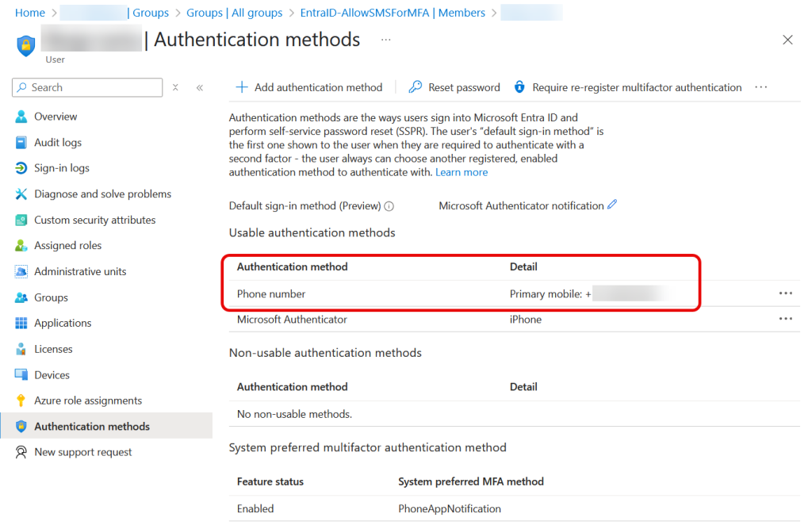Click the info icon next to Default sign-in method
The image size is (812, 529).
pyautogui.click(x=389, y=206)
